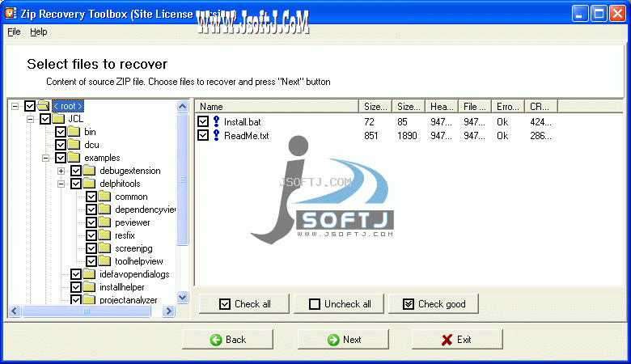Click the resfix folder icon
This screenshot has width=631, height=364.
[104, 235]
